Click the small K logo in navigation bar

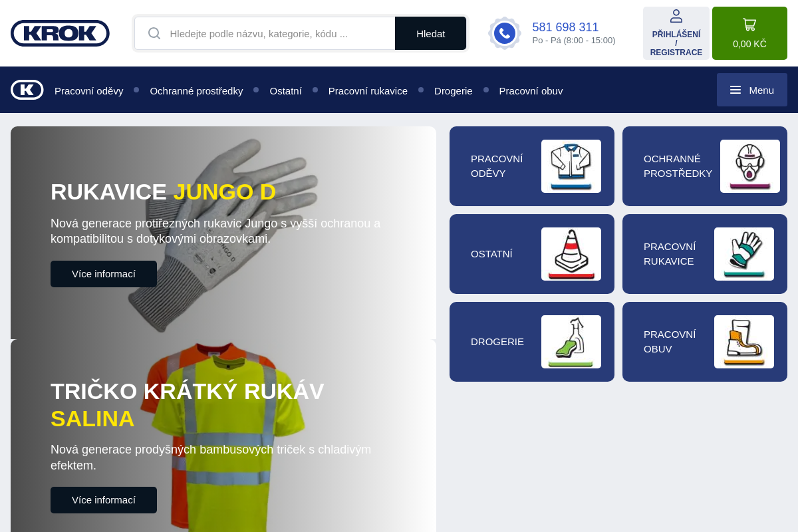tap(27, 90)
